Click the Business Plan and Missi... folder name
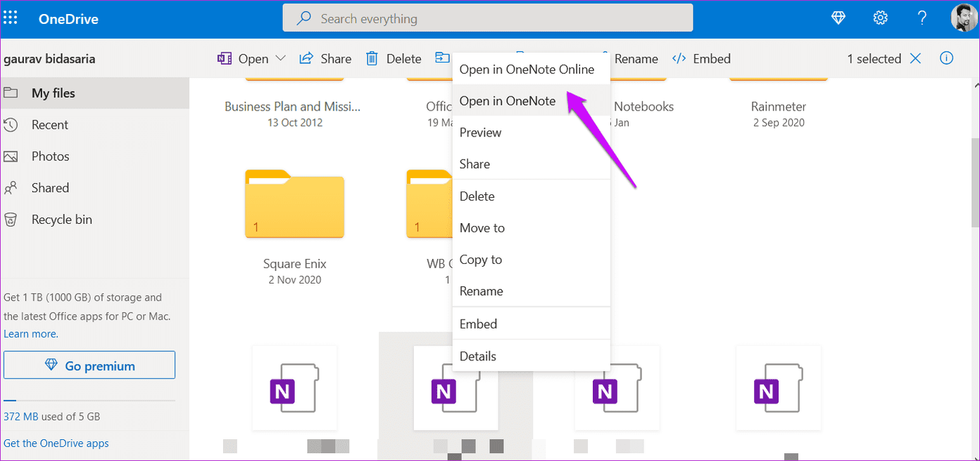The image size is (980, 461). click(x=293, y=107)
